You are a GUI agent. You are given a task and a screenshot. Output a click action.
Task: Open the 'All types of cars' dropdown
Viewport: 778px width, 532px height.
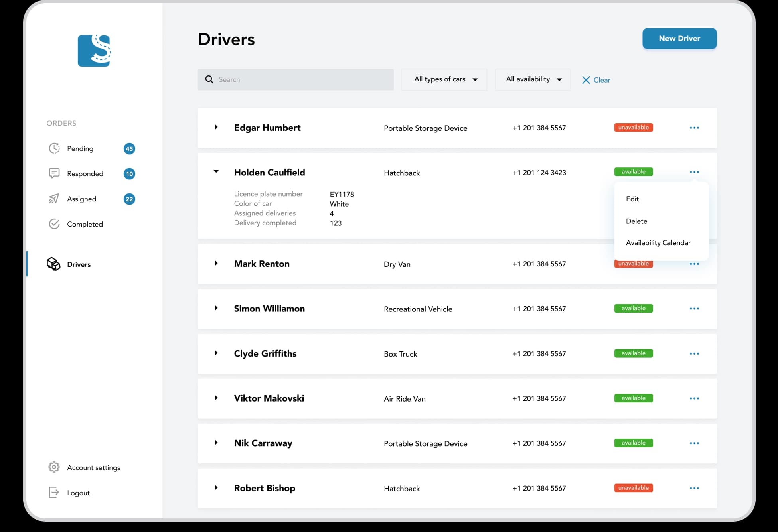(x=444, y=79)
